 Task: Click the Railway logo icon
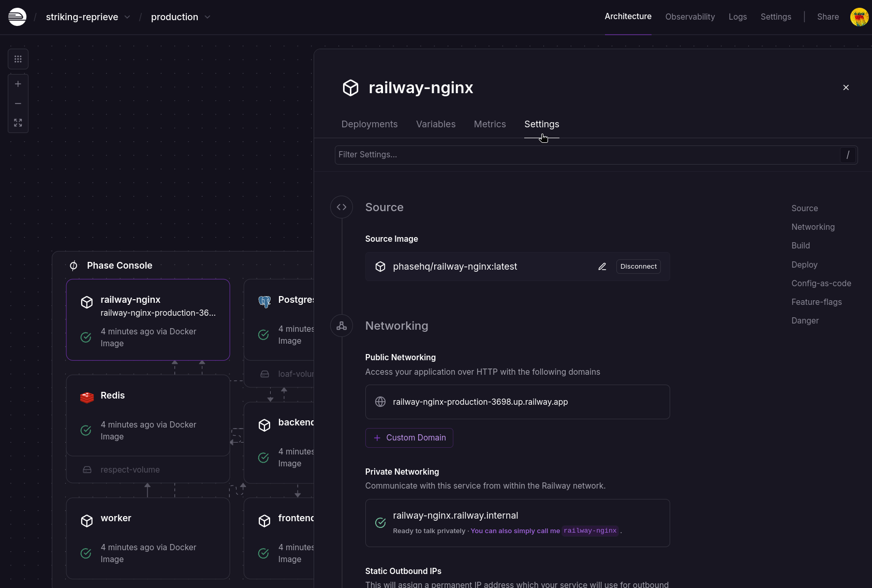17,17
